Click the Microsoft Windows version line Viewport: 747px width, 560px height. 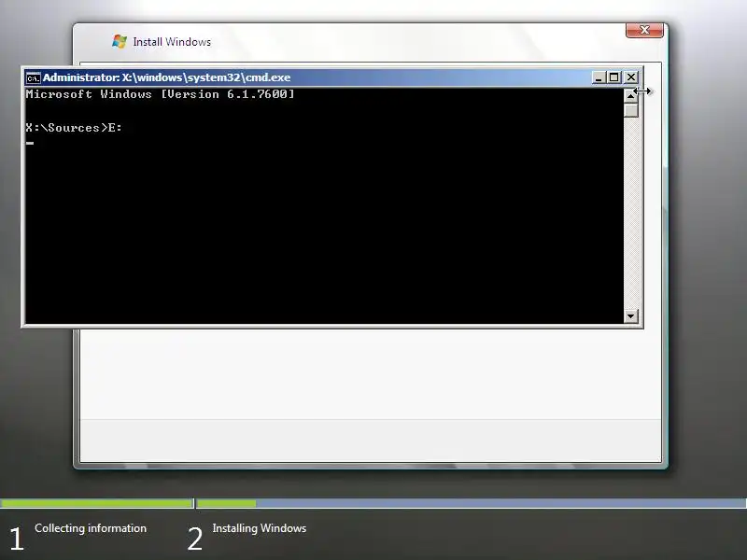(160, 94)
